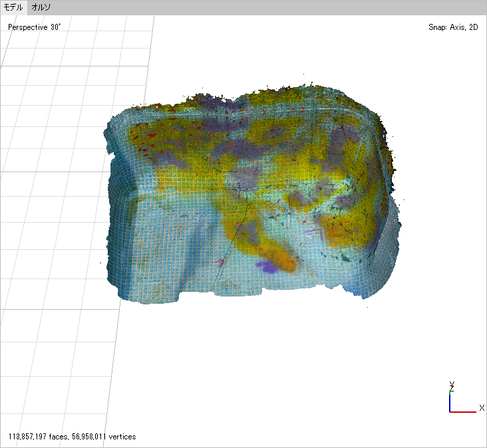This screenshot has height=448, width=487.
Task: Click the textured 3D mesh model
Action: click(x=251, y=192)
